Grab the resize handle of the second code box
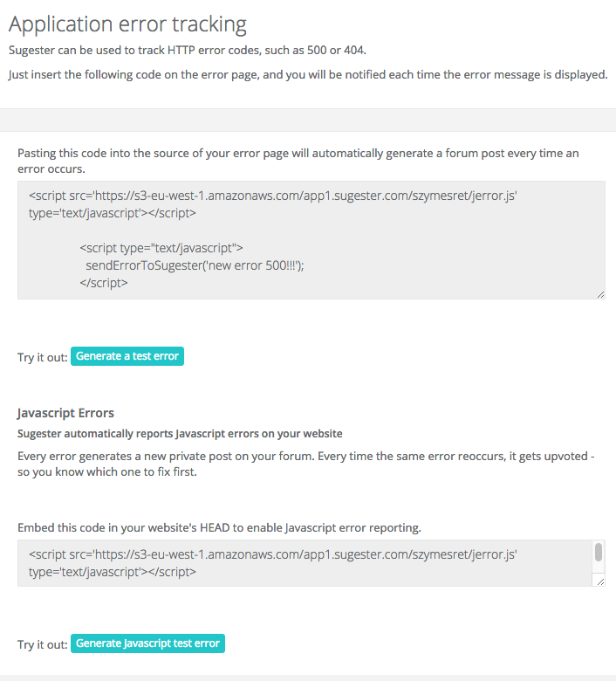This screenshot has width=616, height=681. click(599, 581)
